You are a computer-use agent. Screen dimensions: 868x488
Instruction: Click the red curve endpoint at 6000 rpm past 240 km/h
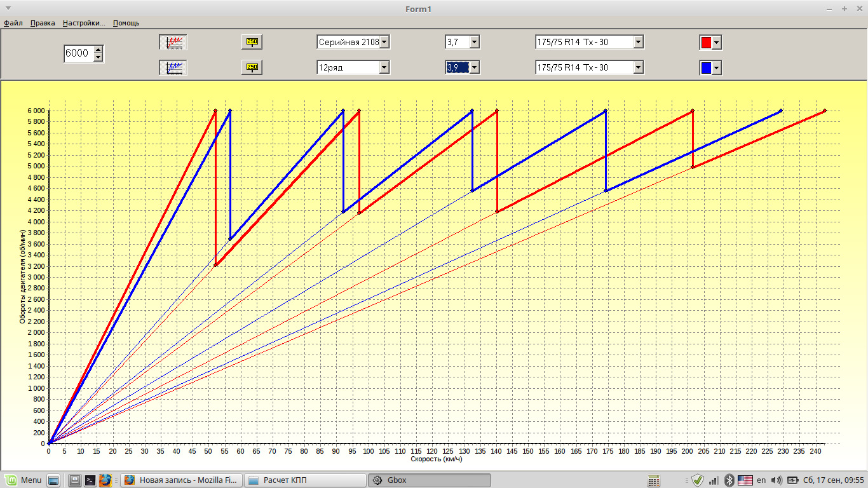click(x=825, y=111)
